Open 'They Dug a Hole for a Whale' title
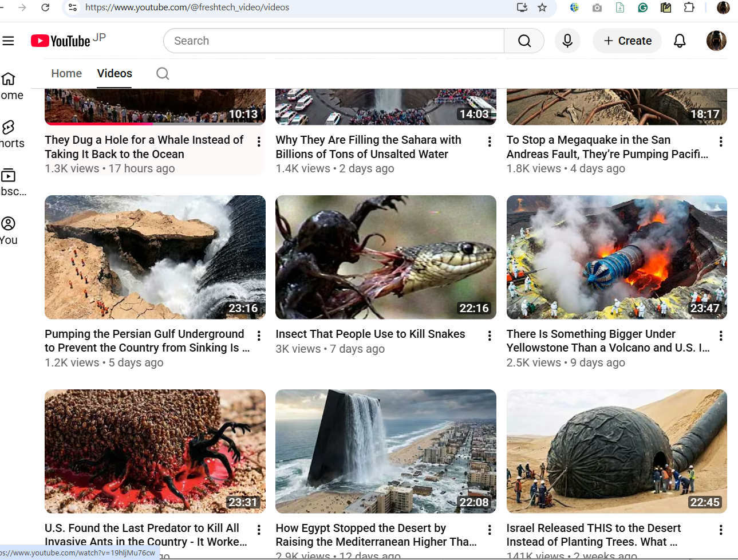738x560 pixels. pyautogui.click(x=144, y=147)
